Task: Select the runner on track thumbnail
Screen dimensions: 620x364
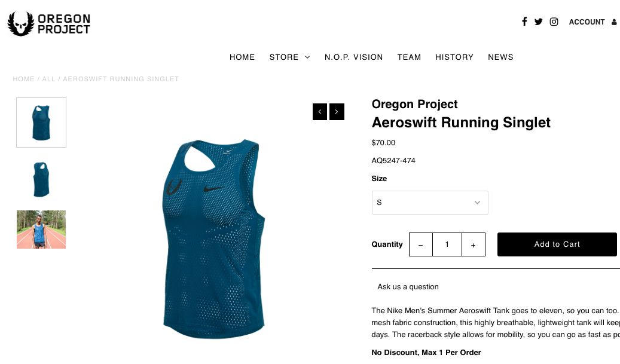Action: point(41,230)
